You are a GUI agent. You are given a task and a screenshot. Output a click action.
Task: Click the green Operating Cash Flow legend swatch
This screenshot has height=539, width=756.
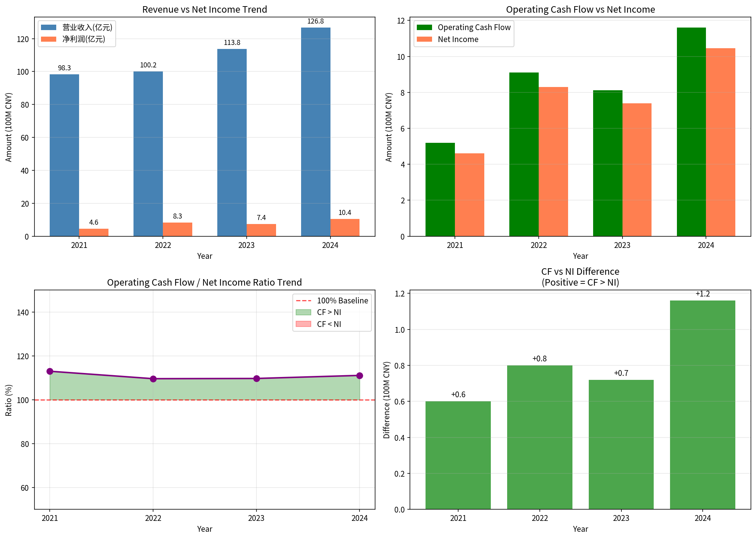(424, 28)
